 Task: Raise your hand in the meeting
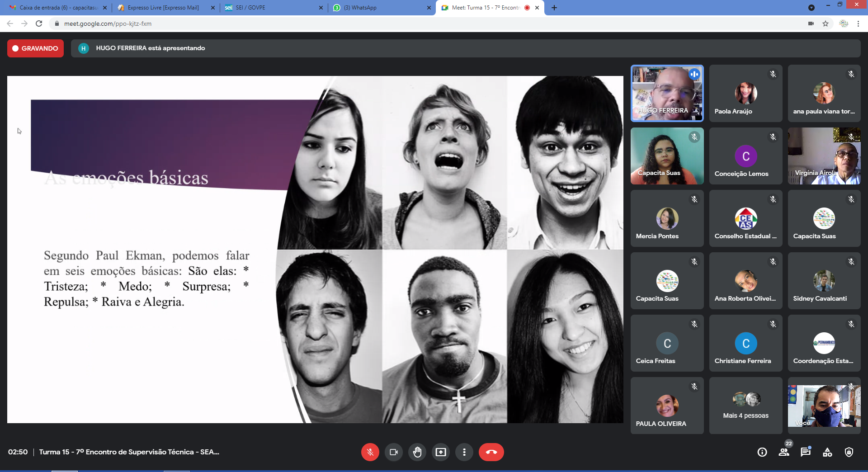[417, 452]
